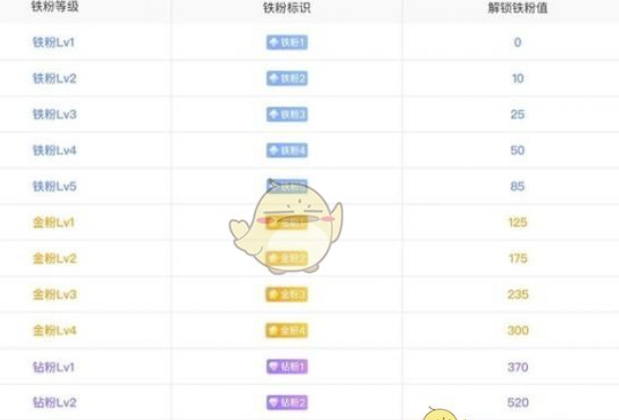Click the unlock value 370

[x=518, y=367]
